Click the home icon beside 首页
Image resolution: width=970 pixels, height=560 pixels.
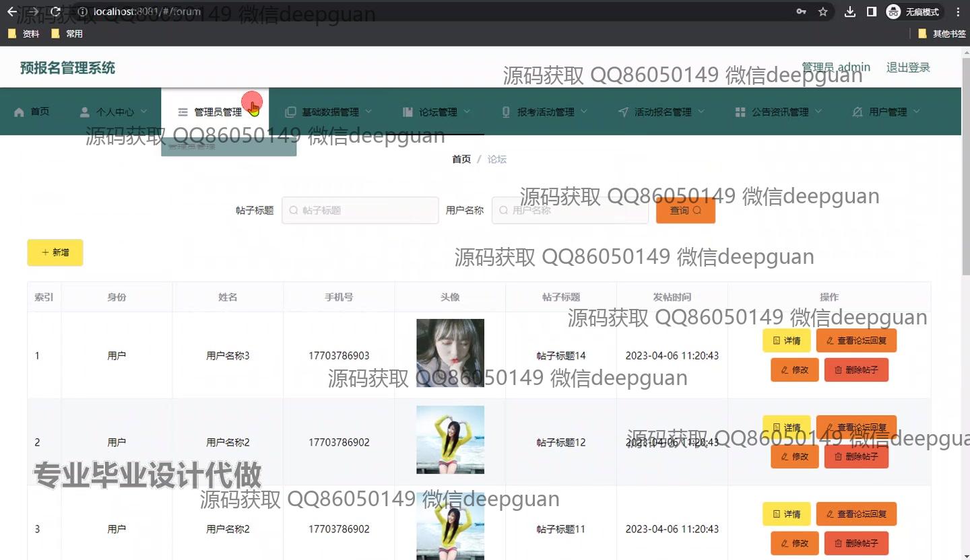(x=19, y=112)
